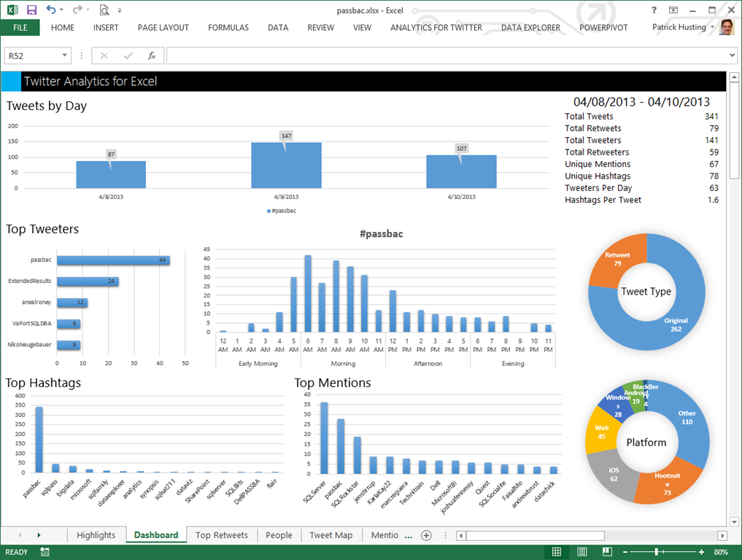
Task: Open the FORMULAS ribbon tab
Action: 228,28
